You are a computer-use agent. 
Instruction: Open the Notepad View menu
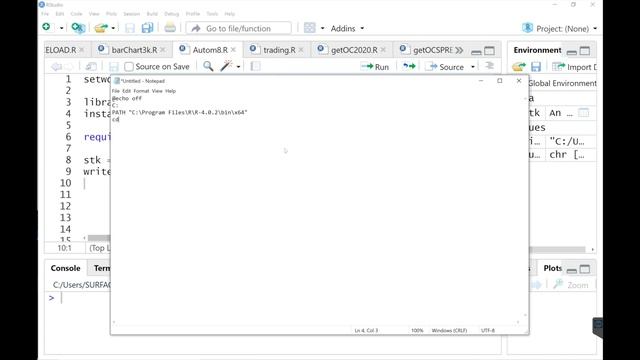[157, 91]
